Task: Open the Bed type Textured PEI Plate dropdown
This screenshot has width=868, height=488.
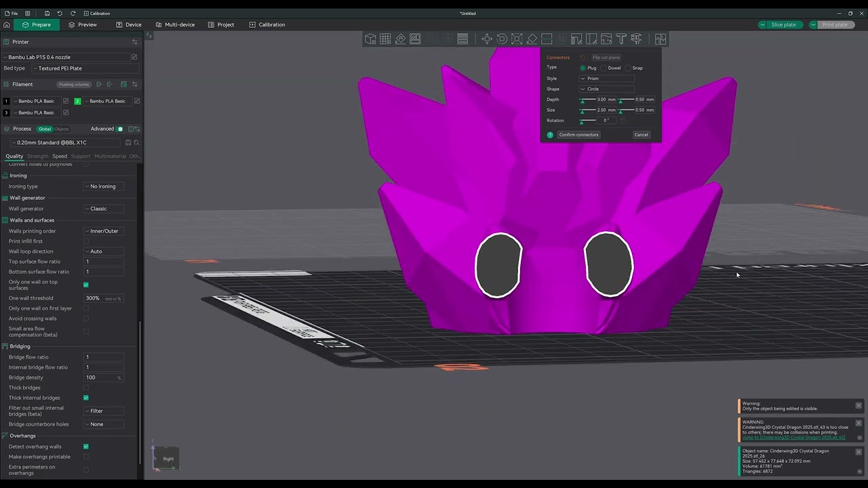Action: 85,68
